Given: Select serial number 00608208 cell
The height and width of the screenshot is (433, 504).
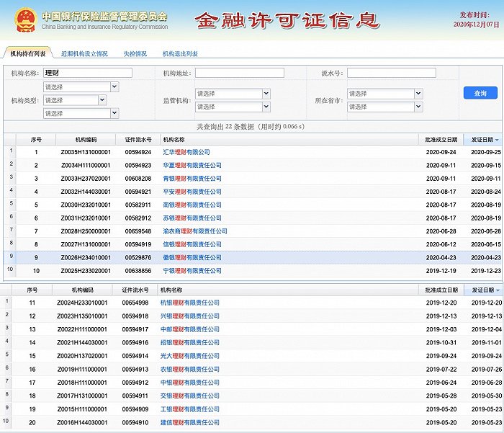Looking at the screenshot, I should pos(138,179).
